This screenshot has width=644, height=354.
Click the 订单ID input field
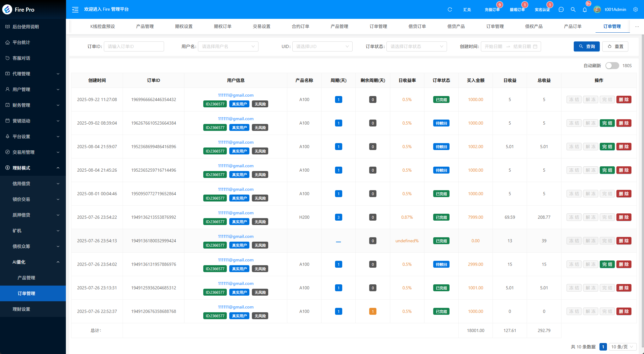pyautogui.click(x=134, y=46)
